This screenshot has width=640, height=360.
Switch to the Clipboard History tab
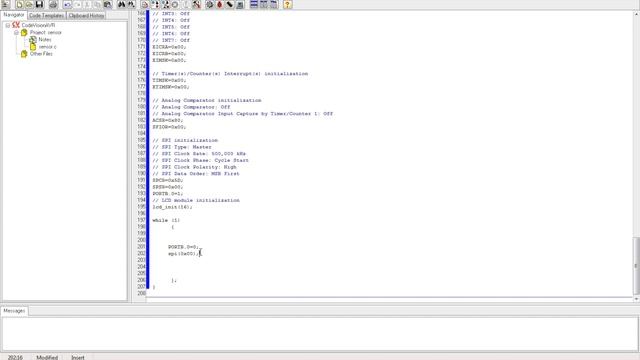86,16
